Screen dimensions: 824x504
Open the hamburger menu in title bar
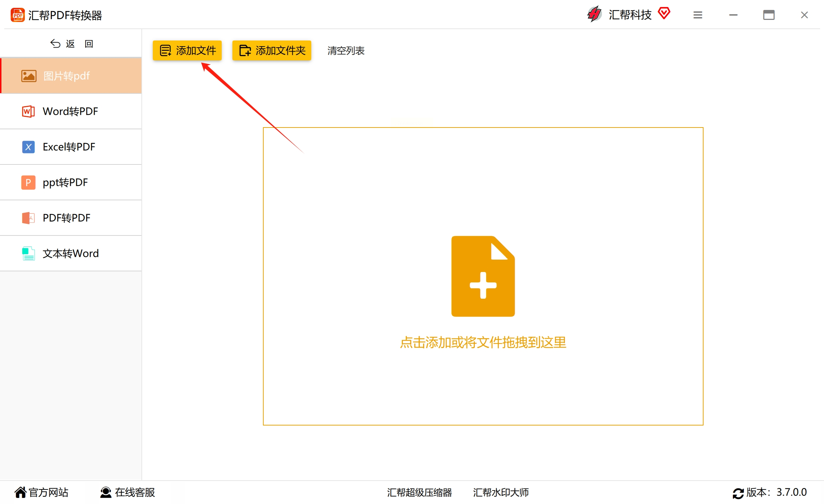(x=698, y=15)
